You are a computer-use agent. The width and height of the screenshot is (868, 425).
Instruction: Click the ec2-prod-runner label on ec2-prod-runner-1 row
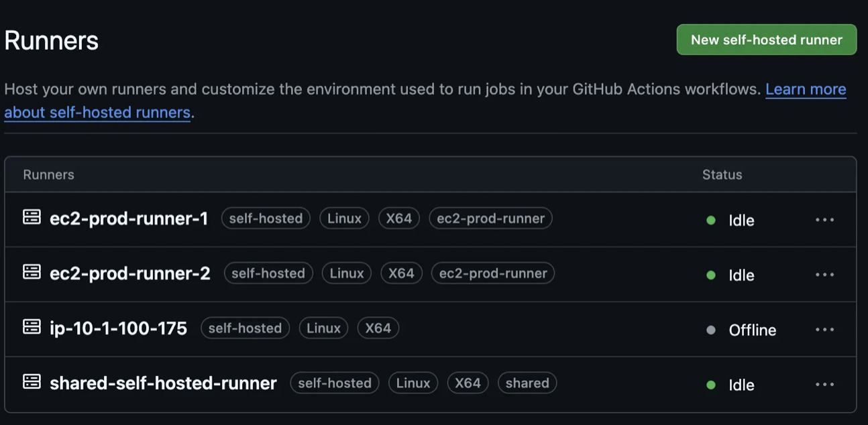[490, 218]
